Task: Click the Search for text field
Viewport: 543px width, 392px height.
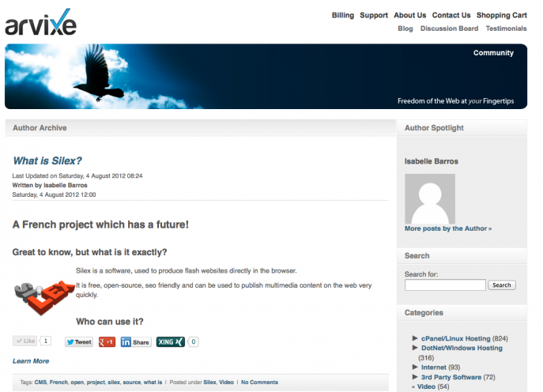Action: (x=445, y=285)
